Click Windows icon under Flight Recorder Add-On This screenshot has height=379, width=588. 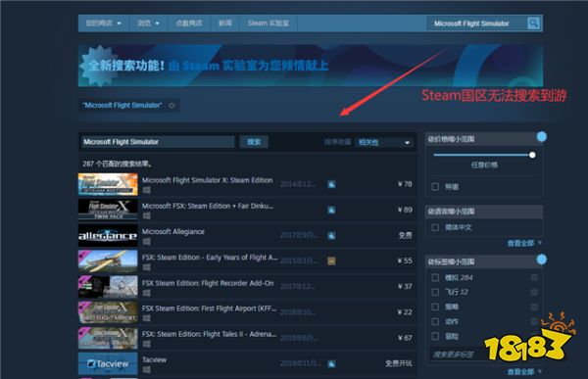tap(147, 293)
